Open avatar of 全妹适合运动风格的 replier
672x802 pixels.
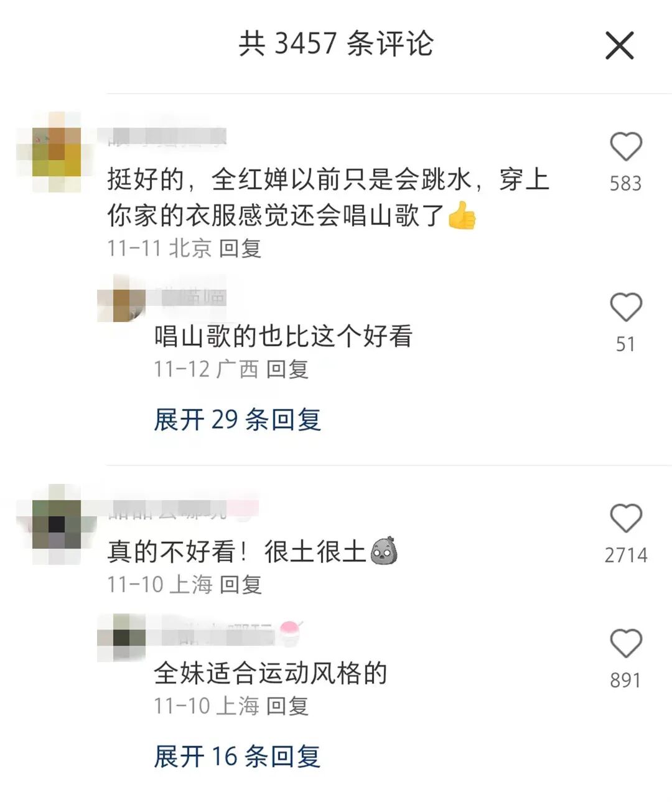point(121,637)
